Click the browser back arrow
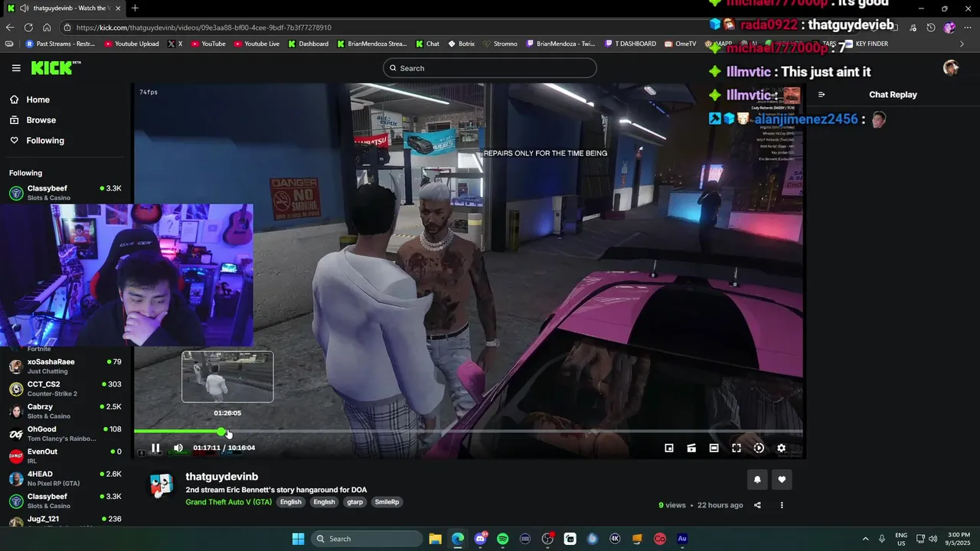The height and width of the screenshot is (551, 980). (10, 28)
